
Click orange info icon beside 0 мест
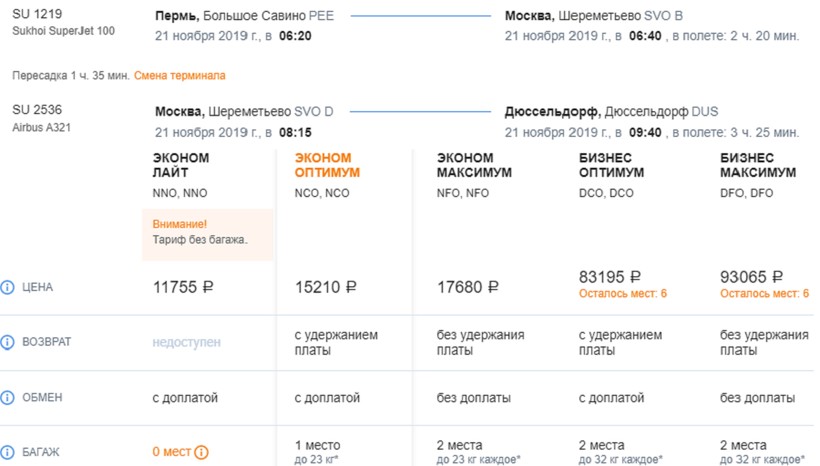coord(201,453)
